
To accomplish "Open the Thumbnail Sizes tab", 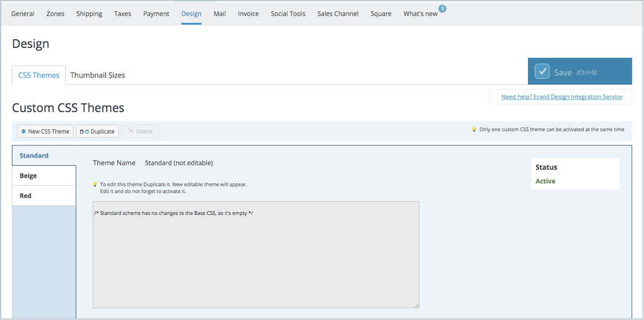I will pyautogui.click(x=98, y=75).
